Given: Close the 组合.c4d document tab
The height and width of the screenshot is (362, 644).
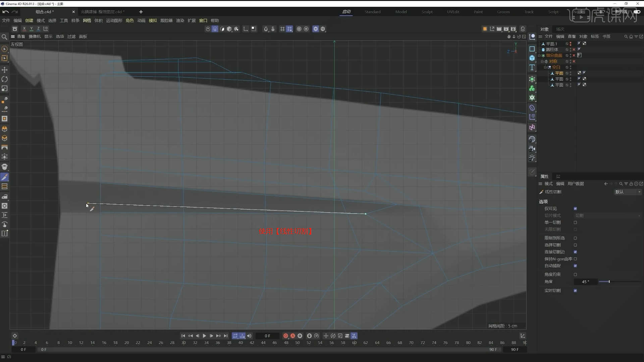Looking at the screenshot, I should coord(73,12).
